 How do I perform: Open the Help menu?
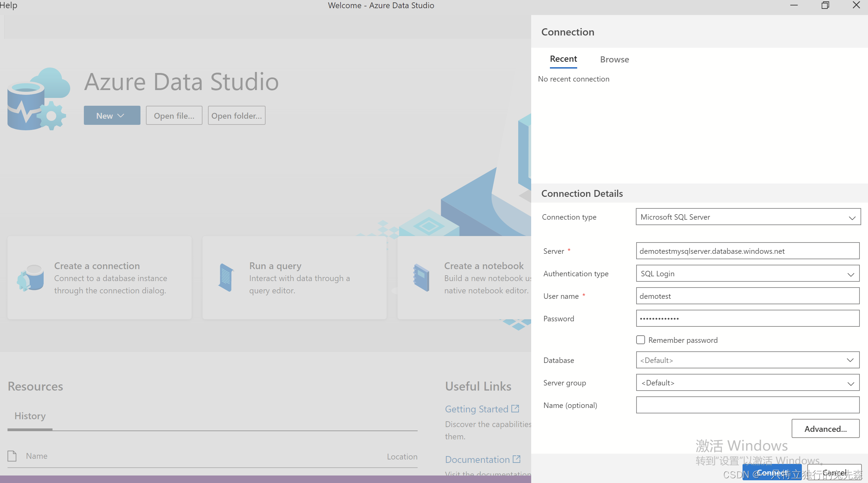click(x=8, y=5)
